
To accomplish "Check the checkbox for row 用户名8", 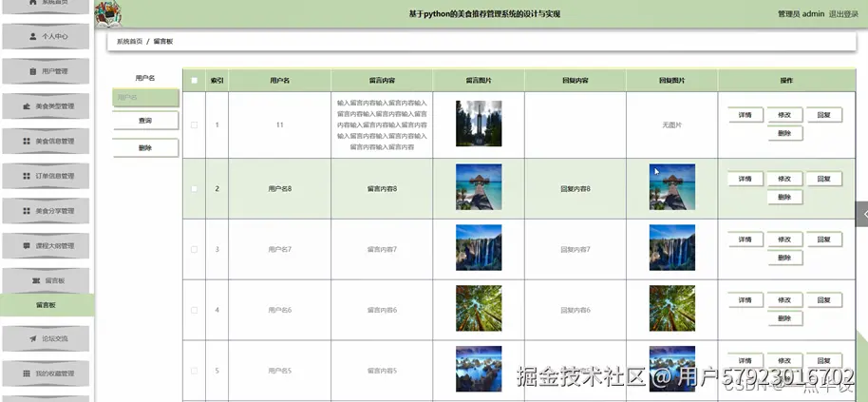I will [x=195, y=189].
